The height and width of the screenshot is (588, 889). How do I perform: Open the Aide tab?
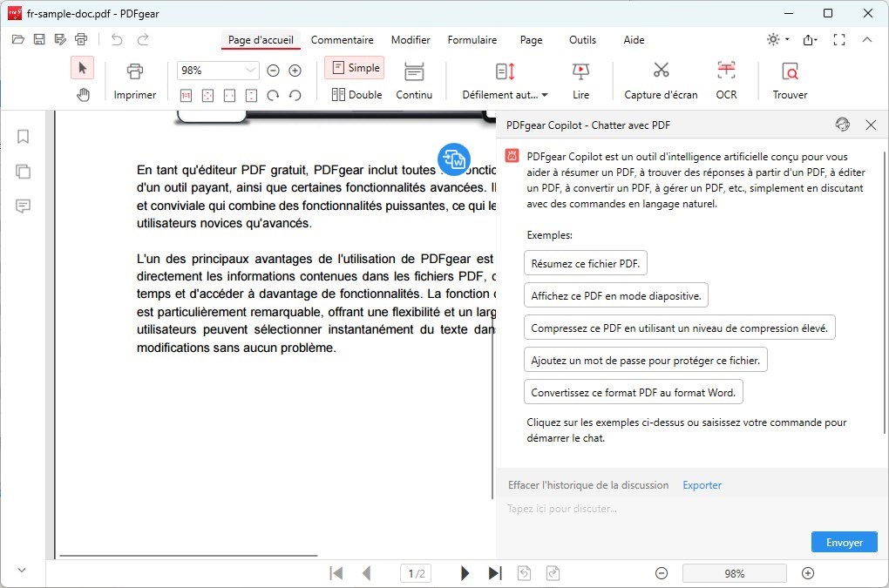[634, 40]
